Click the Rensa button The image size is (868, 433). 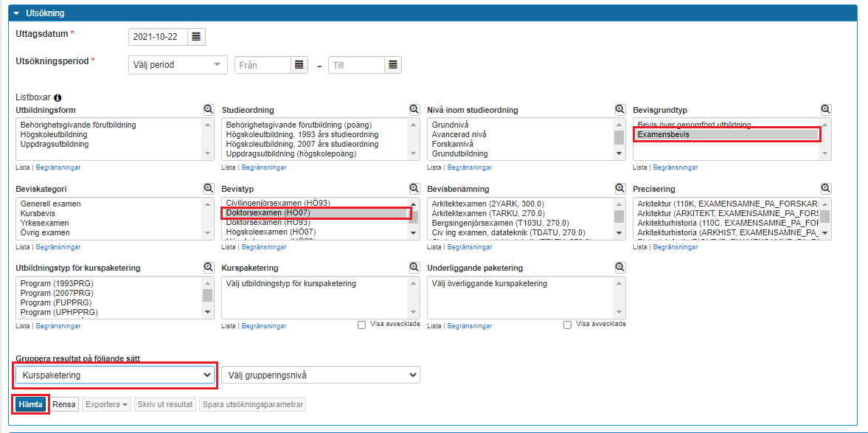coord(64,404)
